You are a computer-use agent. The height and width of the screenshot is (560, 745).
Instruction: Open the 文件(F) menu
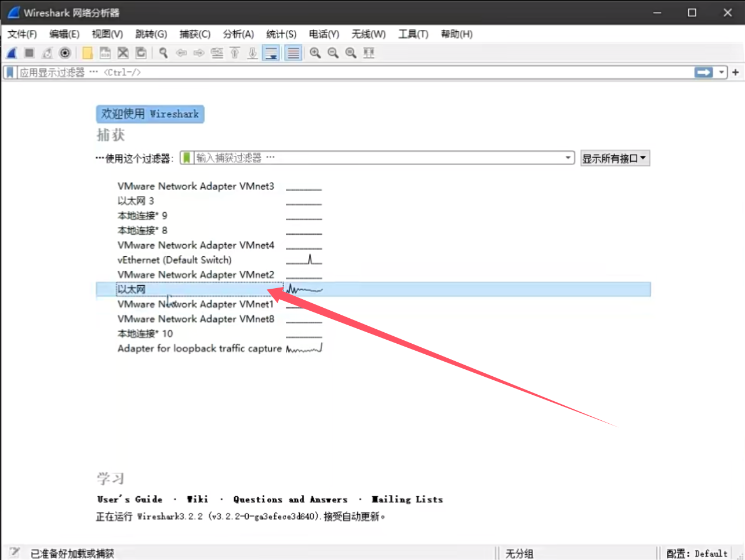tap(22, 34)
